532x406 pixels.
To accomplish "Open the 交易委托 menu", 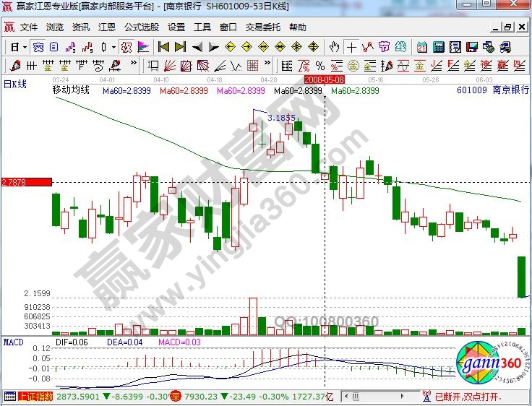I will [x=263, y=27].
